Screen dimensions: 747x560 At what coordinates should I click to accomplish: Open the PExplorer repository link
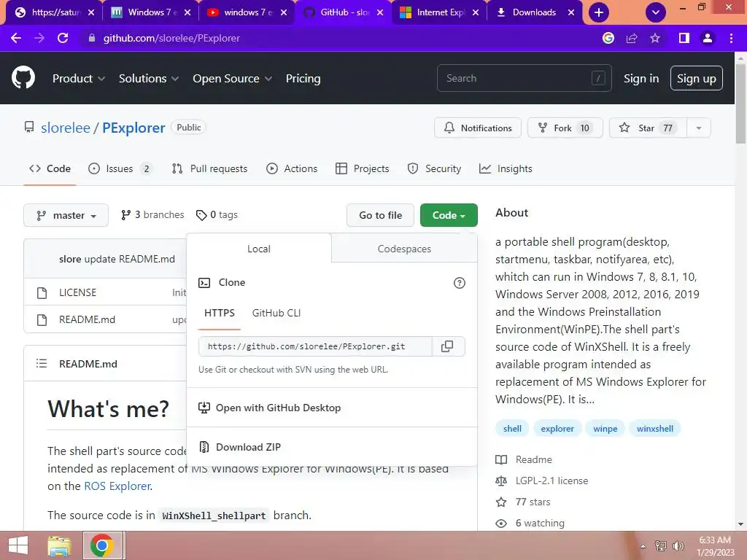[x=134, y=128]
